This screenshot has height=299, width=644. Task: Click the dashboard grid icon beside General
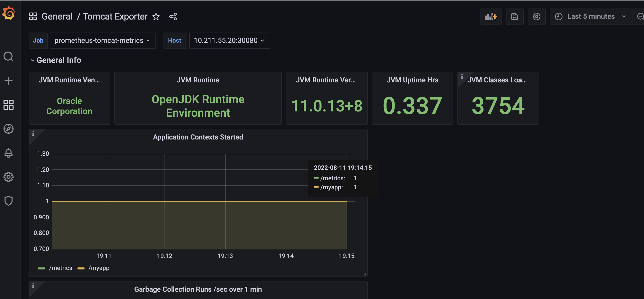click(x=33, y=17)
